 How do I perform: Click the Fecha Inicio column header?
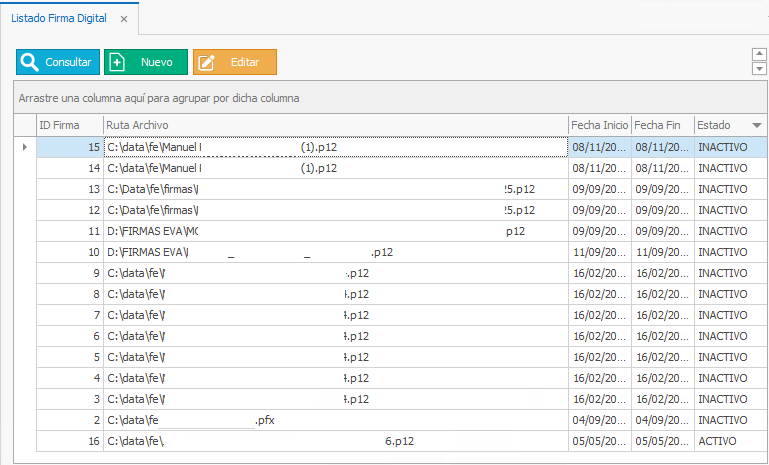point(599,125)
